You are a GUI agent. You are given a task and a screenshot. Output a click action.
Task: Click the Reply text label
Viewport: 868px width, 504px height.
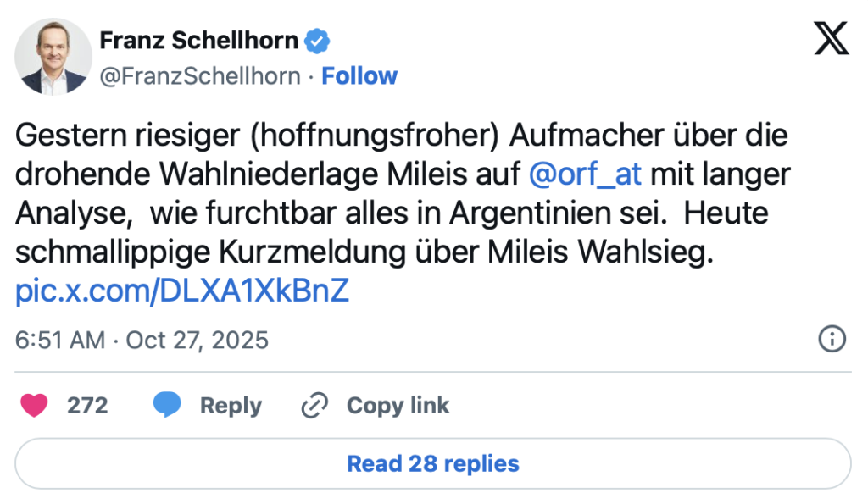click(x=231, y=406)
